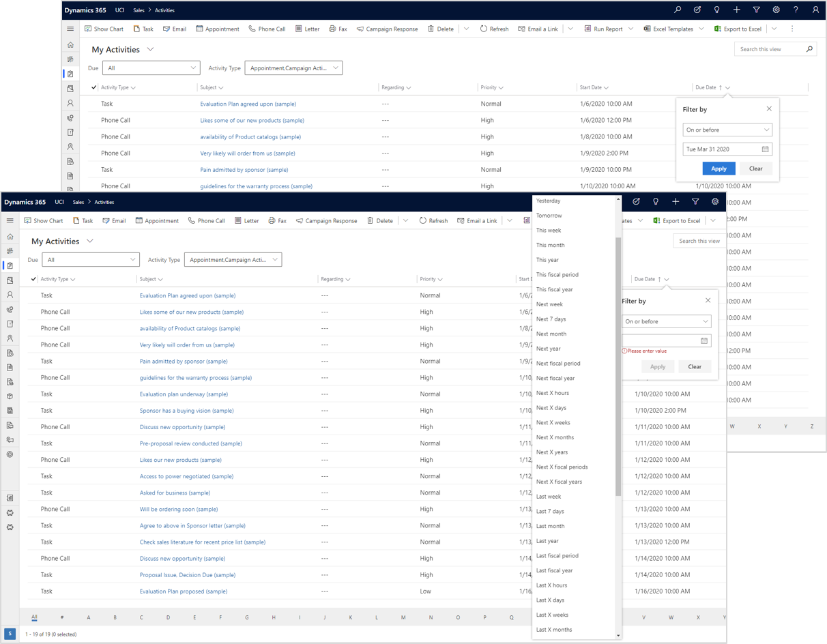Click Clear in front window Filter panel

pos(695,366)
